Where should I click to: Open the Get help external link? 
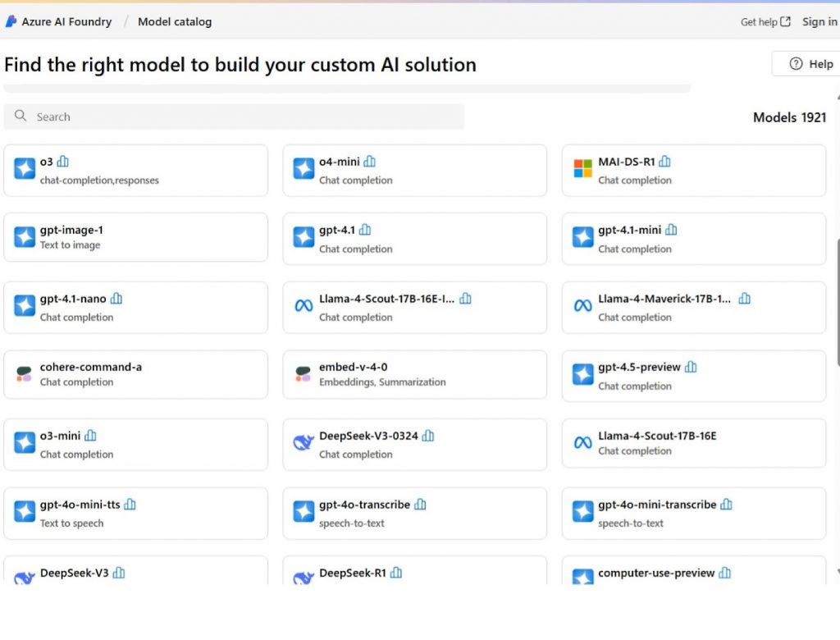coord(765,22)
